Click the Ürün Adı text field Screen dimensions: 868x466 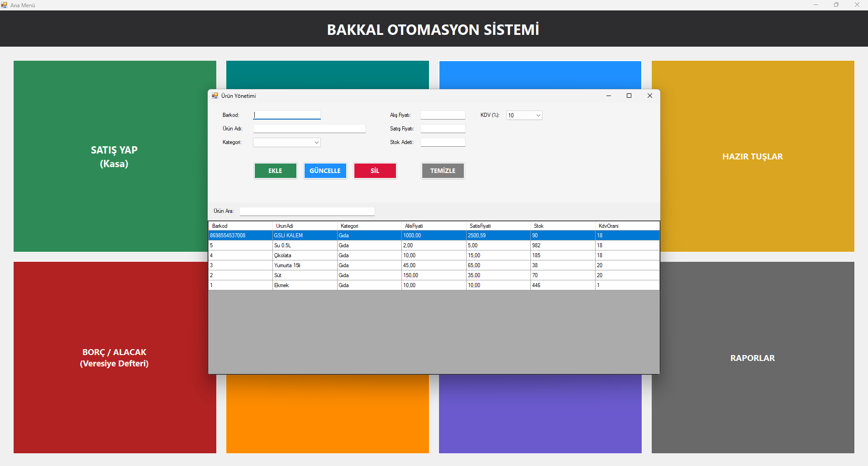(309, 129)
